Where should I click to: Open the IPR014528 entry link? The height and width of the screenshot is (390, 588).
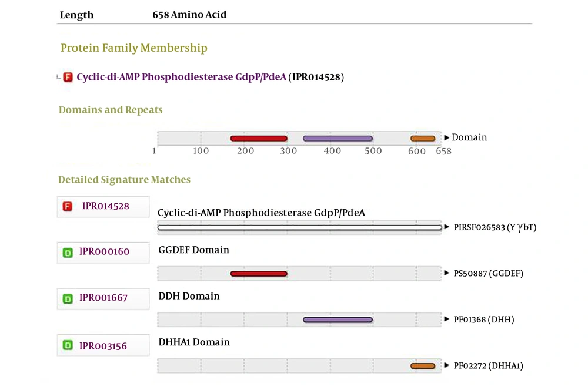click(105, 206)
